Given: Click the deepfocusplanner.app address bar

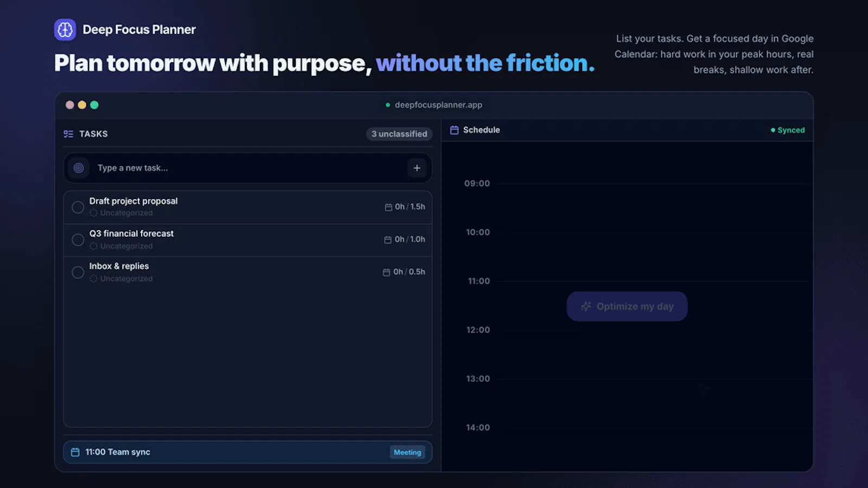Looking at the screenshot, I should point(434,105).
